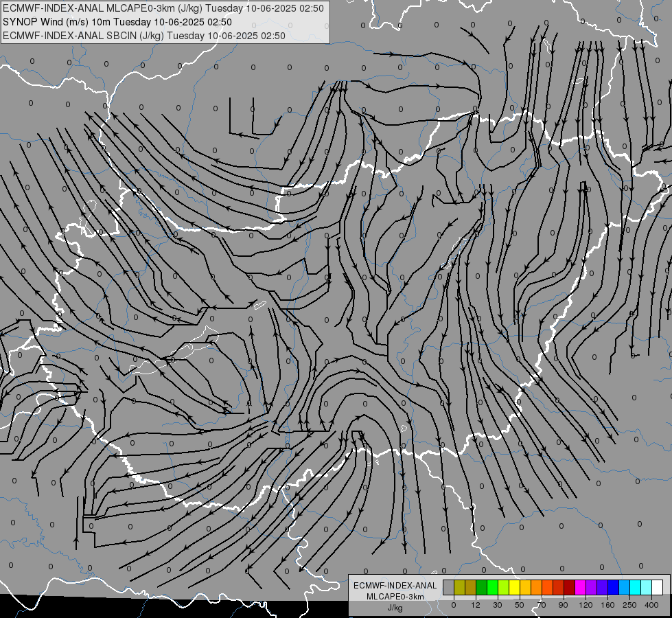Click the J/kg unit label in legend

(395, 608)
